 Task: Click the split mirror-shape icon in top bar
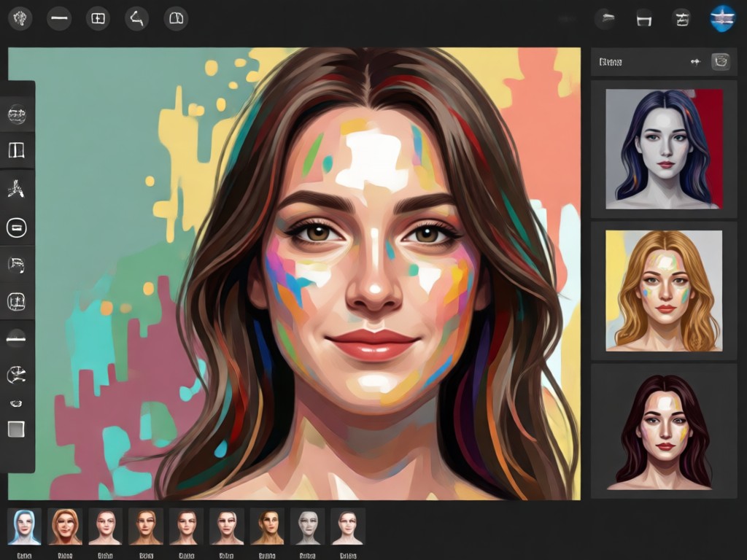click(176, 18)
